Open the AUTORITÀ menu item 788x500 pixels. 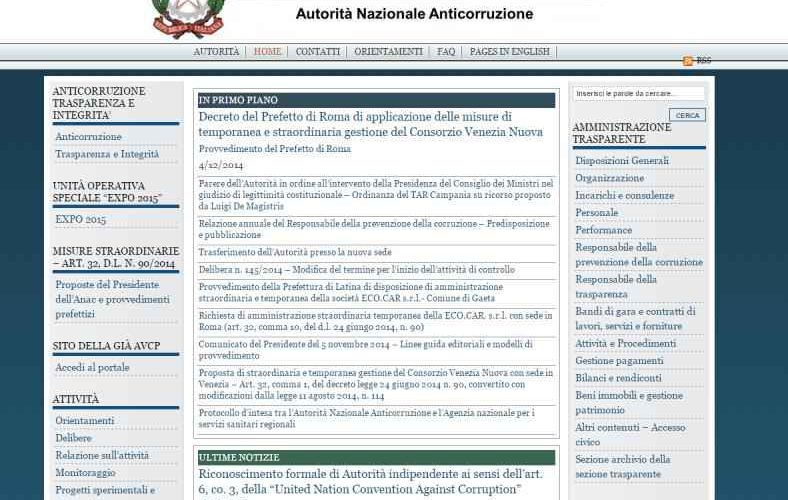216,51
